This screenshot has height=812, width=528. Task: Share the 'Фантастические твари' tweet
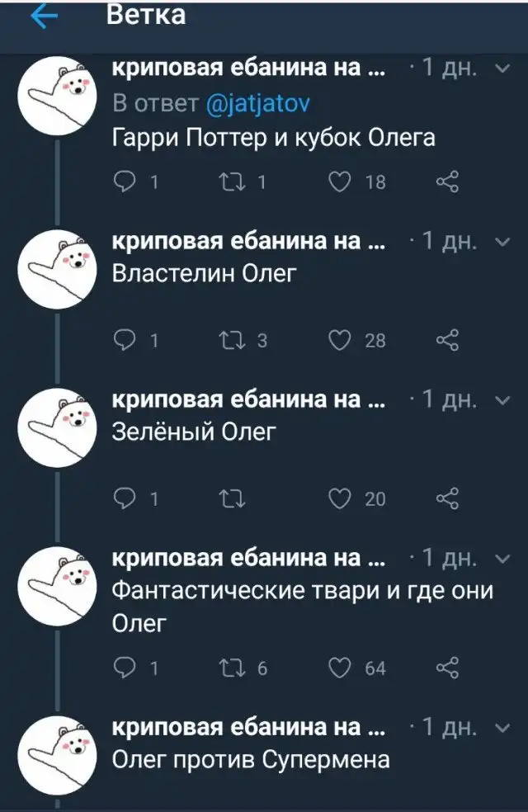[447, 668]
